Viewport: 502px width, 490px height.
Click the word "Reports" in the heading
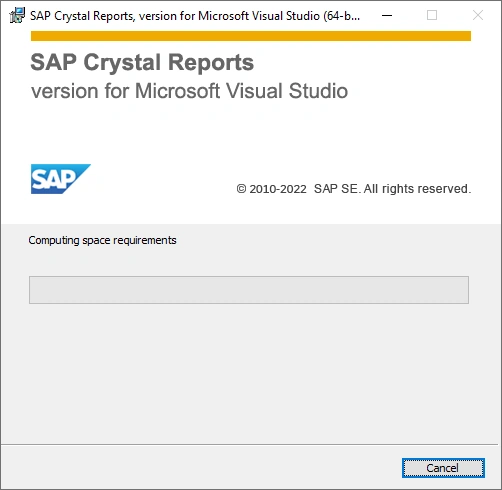211,63
